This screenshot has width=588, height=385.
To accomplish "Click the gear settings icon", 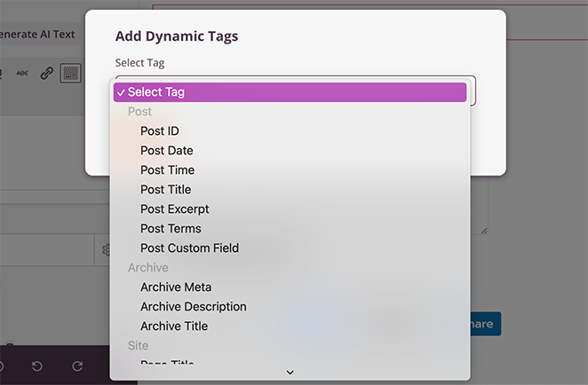I will pyautogui.click(x=106, y=250).
